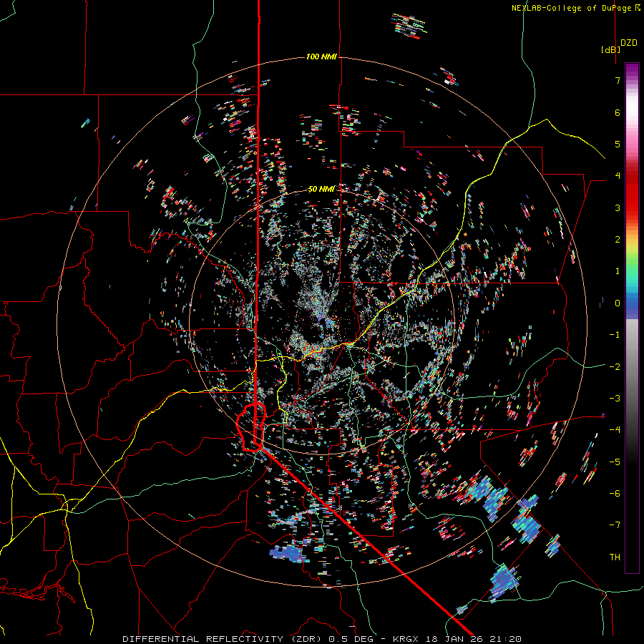
Task: Click the 50 NMI range ring label
Action: (x=321, y=189)
